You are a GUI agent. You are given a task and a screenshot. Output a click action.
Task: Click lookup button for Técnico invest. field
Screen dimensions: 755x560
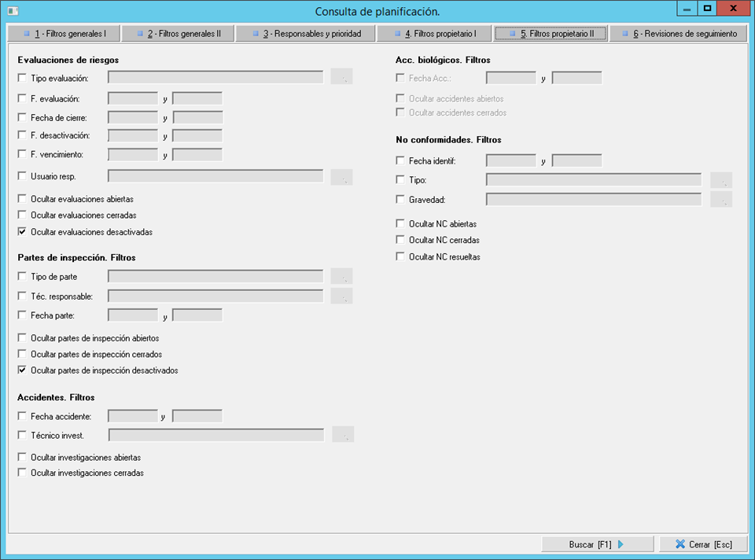click(x=343, y=435)
